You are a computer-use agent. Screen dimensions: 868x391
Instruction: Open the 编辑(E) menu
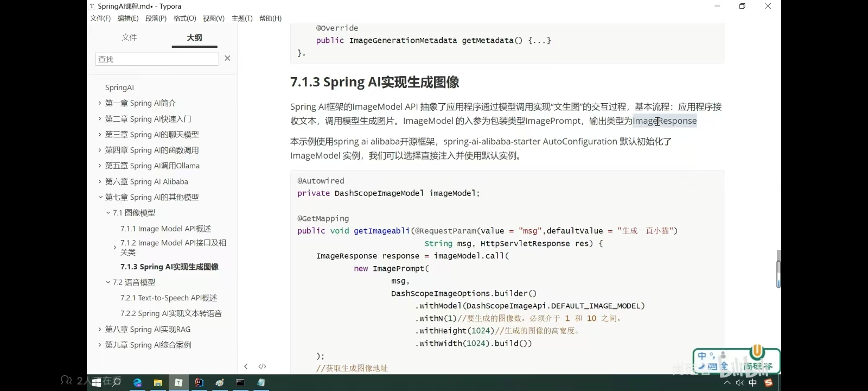[x=128, y=18]
